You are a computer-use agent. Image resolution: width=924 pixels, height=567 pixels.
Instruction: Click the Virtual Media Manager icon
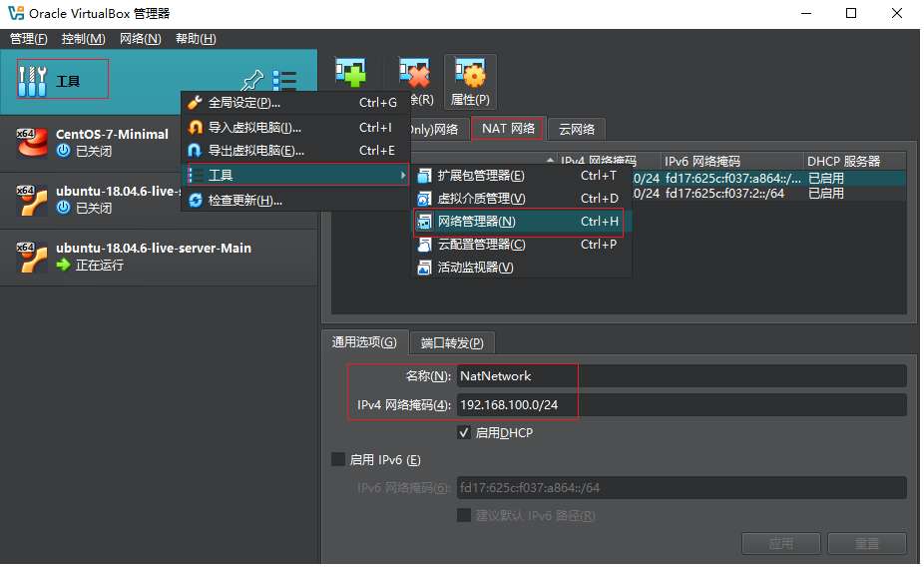click(424, 199)
